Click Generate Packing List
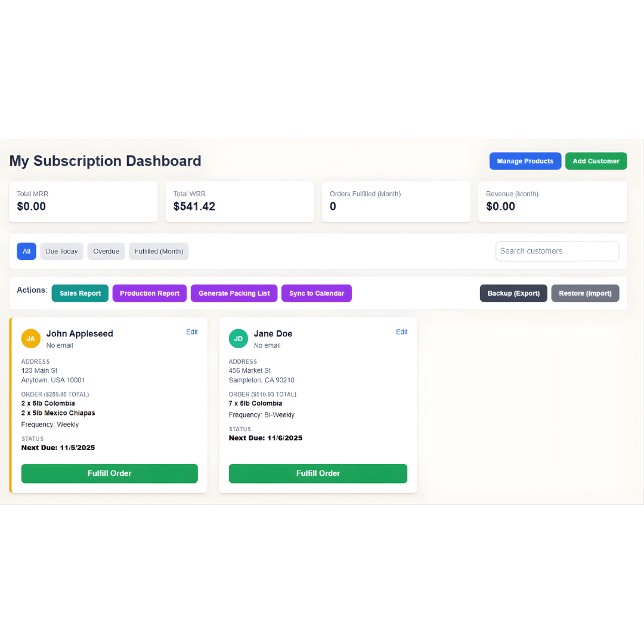This screenshot has height=644, width=644. (234, 293)
